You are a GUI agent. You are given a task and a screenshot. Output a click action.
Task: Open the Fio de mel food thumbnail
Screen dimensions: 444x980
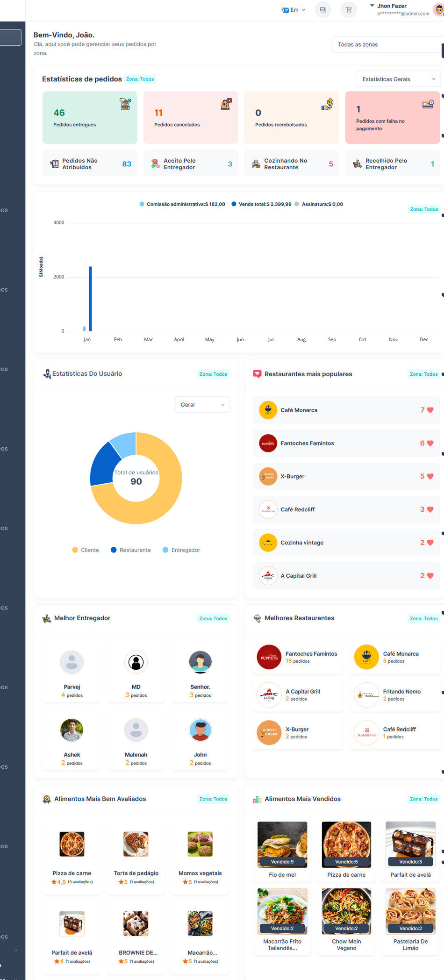click(x=282, y=844)
